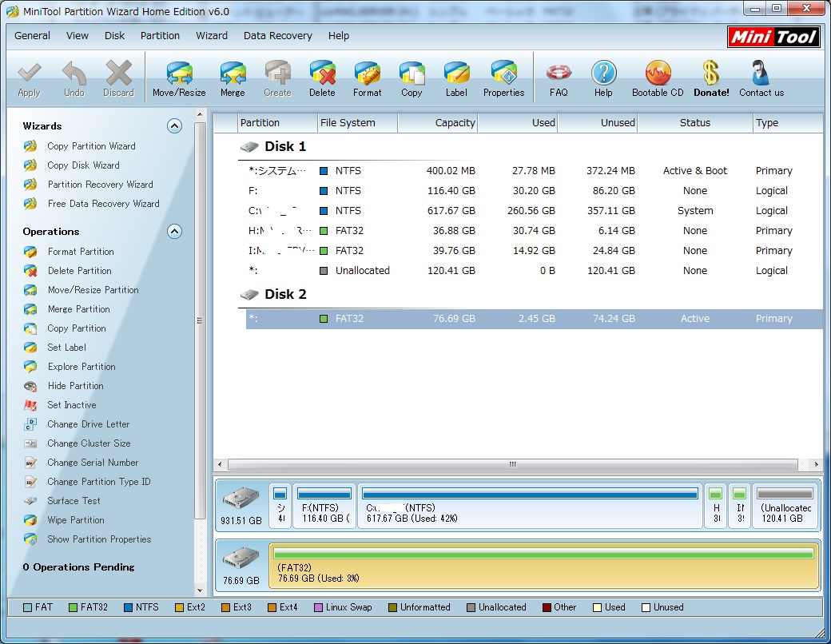Select the F: NTFS partition row
831x644 pixels.
(x=534, y=191)
